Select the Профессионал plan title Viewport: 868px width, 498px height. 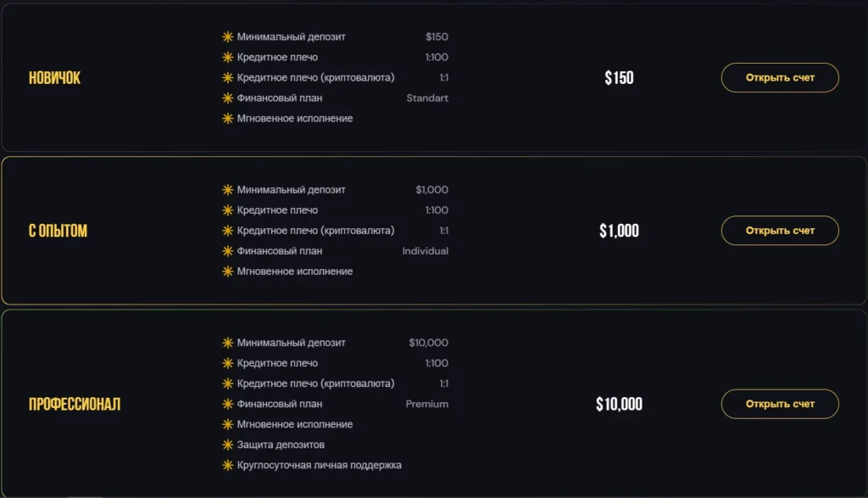pos(75,405)
